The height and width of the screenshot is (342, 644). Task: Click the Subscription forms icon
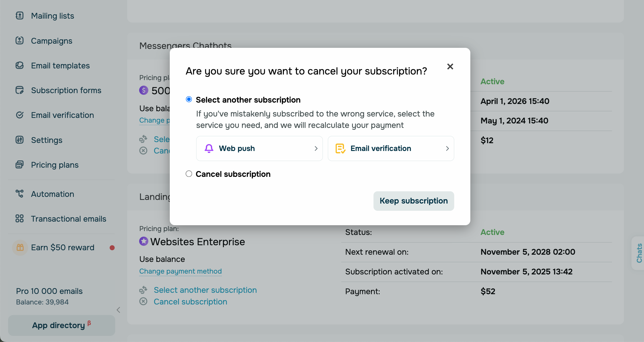coord(19,90)
